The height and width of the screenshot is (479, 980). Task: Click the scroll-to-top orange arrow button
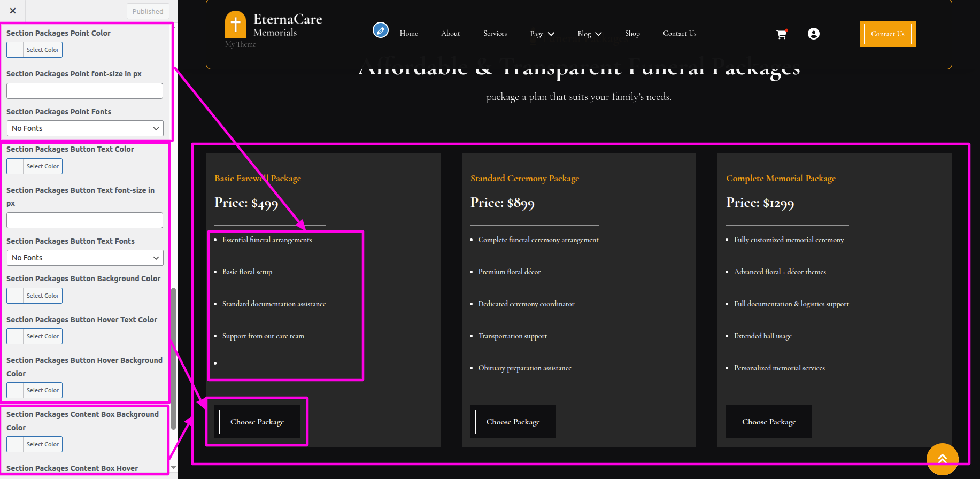pyautogui.click(x=942, y=459)
